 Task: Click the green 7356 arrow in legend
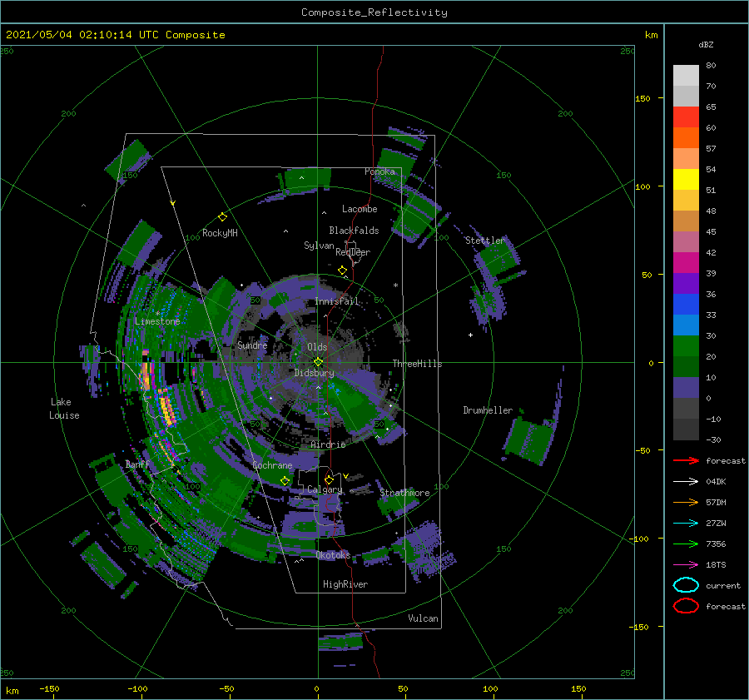pyautogui.click(x=686, y=544)
